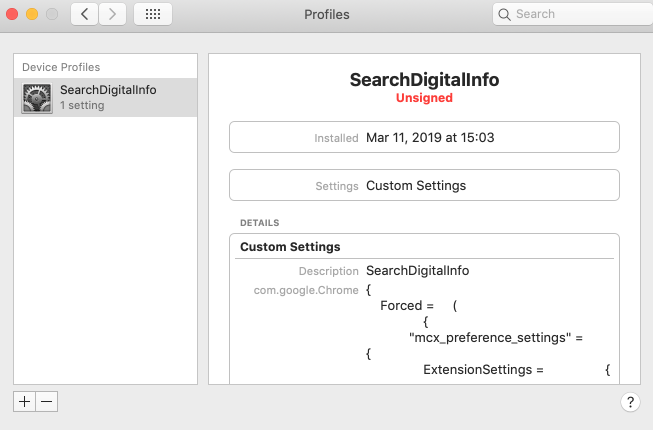
Task: Click the red Unsigned status label
Action: (x=424, y=98)
